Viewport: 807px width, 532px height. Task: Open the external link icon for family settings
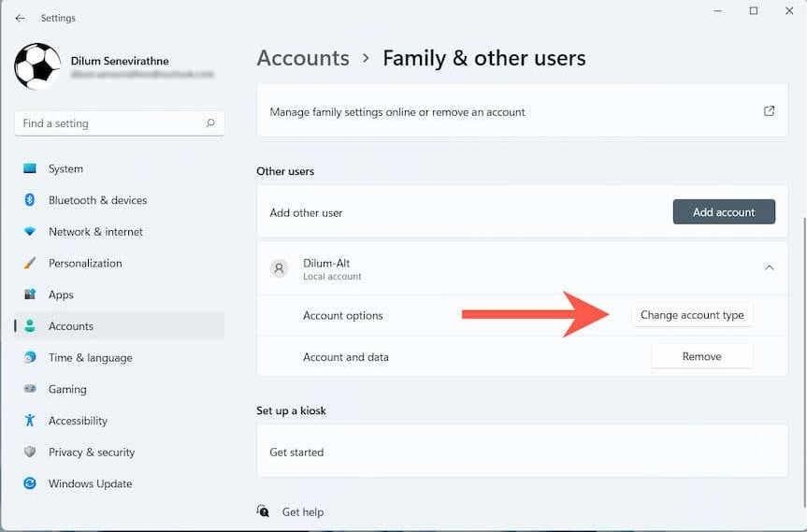pos(769,111)
